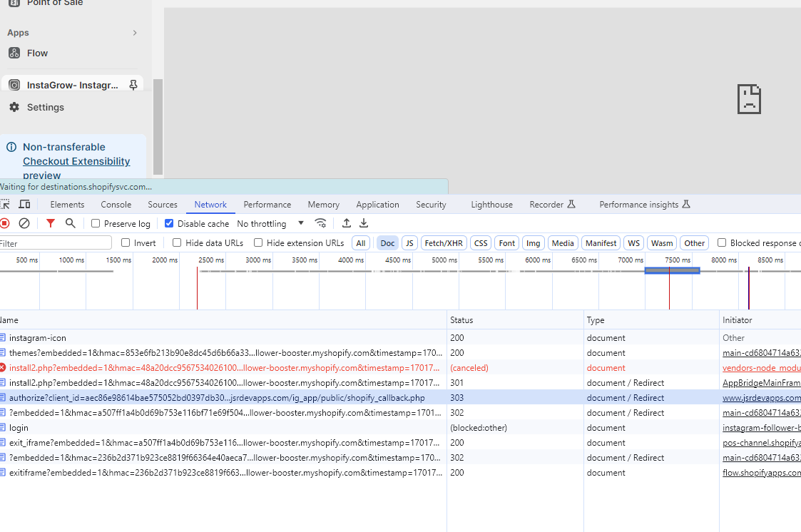Open Settings gear in sidebar
801x532 pixels.
pos(14,107)
